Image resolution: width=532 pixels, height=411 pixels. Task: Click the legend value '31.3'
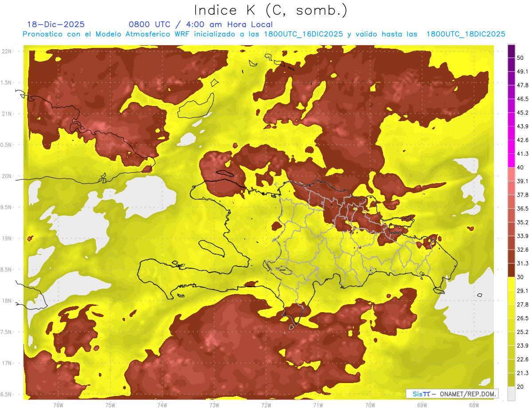[x=523, y=263]
